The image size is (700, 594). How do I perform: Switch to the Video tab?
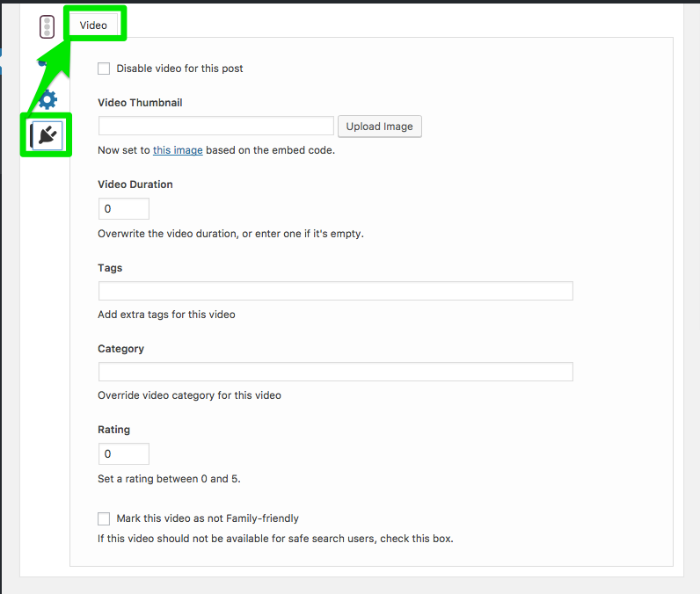(x=93, y=25)
